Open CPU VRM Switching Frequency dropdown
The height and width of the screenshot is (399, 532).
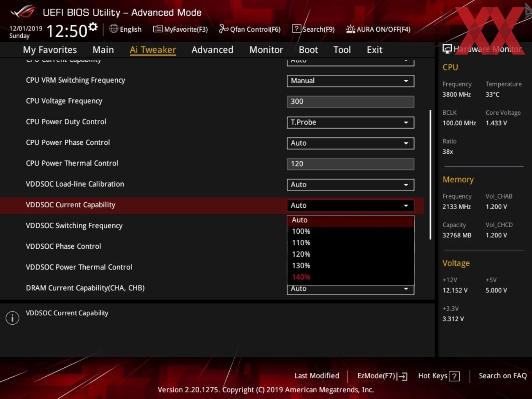coord(350,81)
